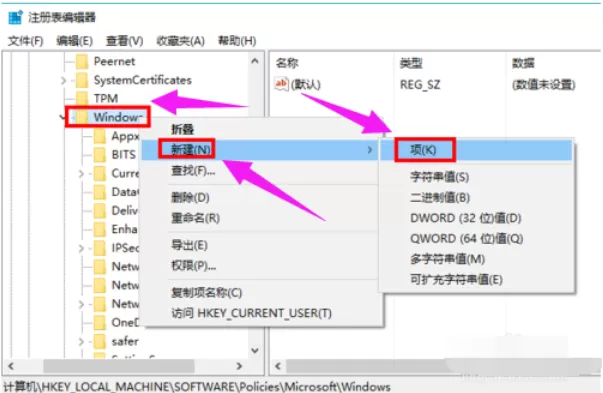Click the IPSec folder icon

click(100, 248)
